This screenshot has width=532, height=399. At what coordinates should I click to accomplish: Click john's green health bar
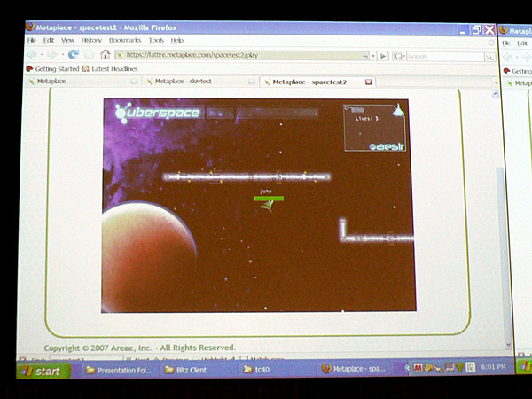coord(269,199)
